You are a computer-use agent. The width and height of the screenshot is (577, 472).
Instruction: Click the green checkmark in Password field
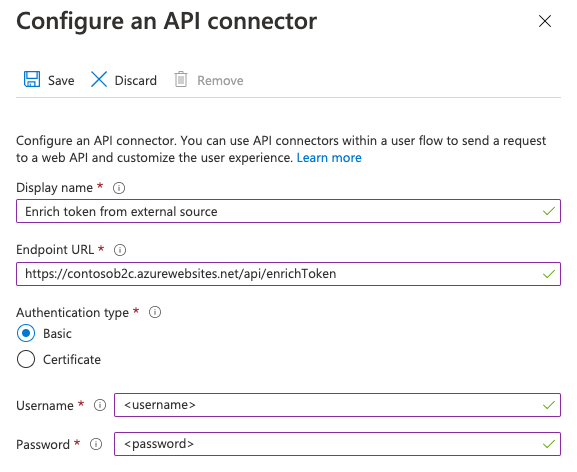549,444
